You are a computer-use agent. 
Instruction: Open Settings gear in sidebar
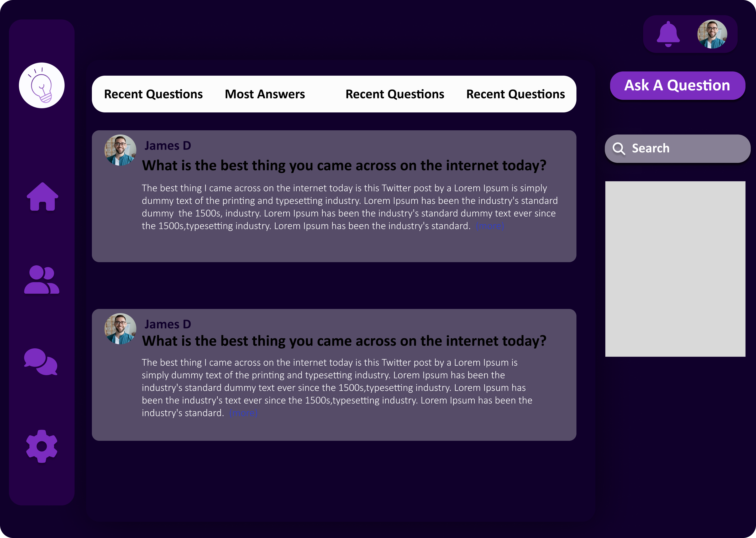tap(42, 446)
